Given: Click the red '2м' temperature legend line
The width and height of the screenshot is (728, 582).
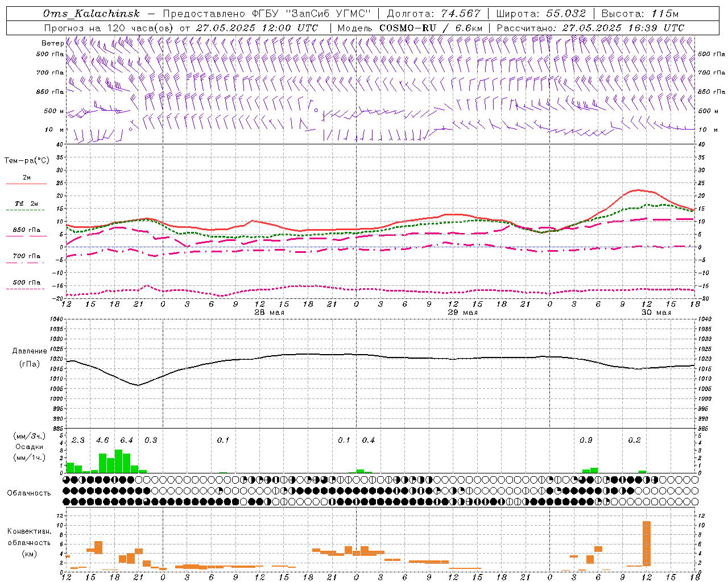Looking at the screenshot, I should 26,184.
